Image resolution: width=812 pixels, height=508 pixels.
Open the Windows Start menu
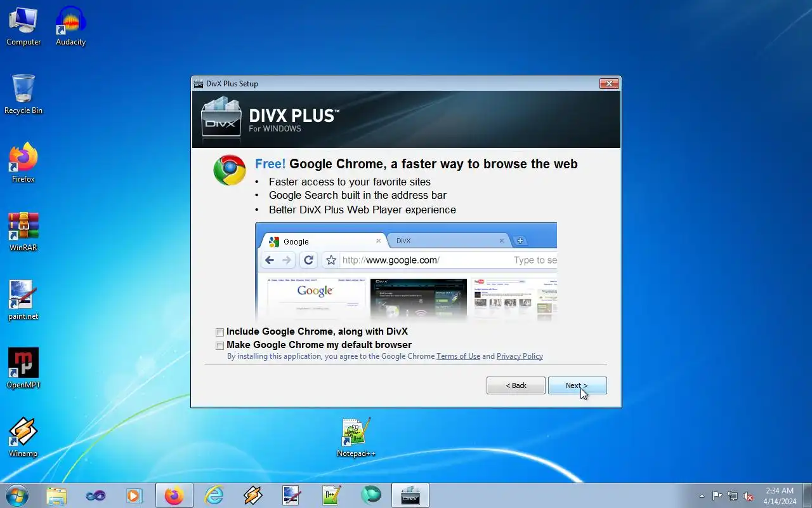point(17,495)
